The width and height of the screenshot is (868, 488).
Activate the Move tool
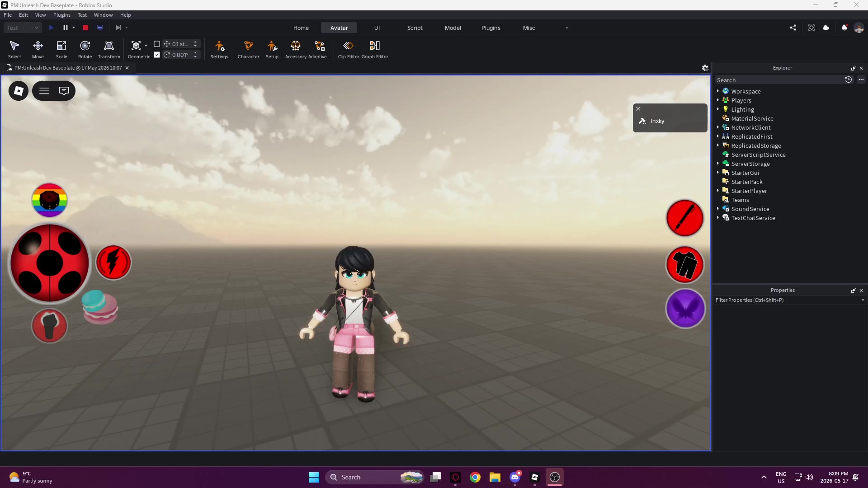(x=38, y=50)
